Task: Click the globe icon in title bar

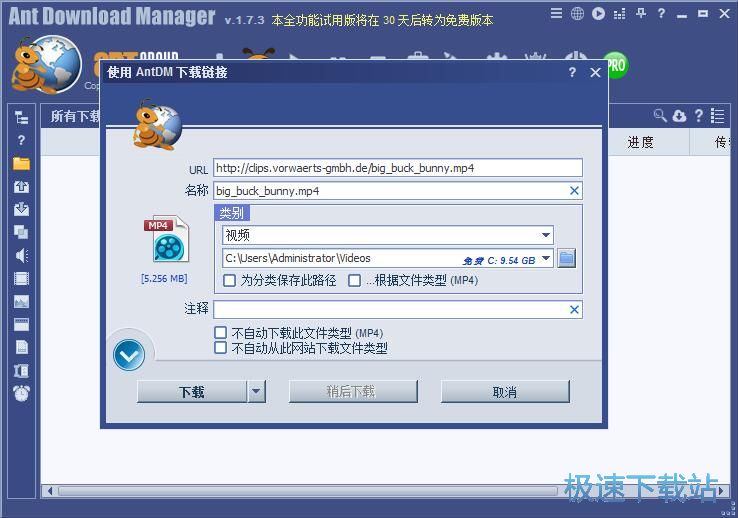Action: 578,14
